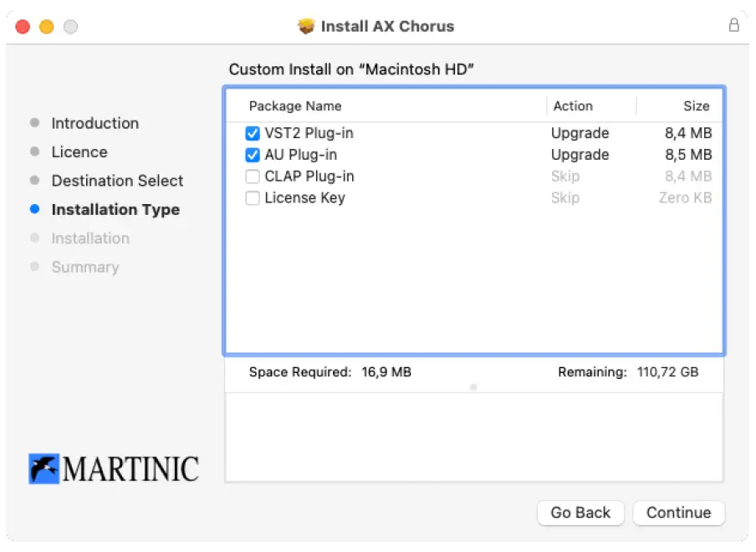Click the lock icon in title bar
This screenshot has height=552, width=756.
(733, 25)
